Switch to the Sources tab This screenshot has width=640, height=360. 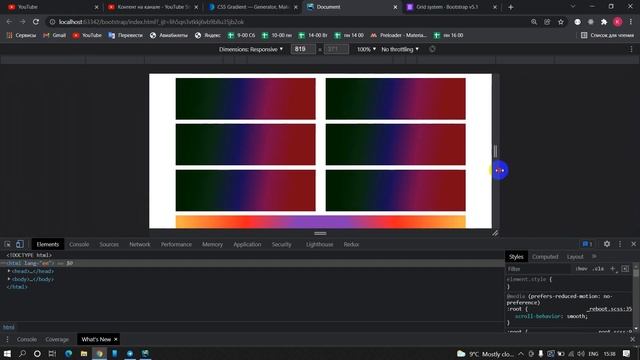tap(109, 244)
